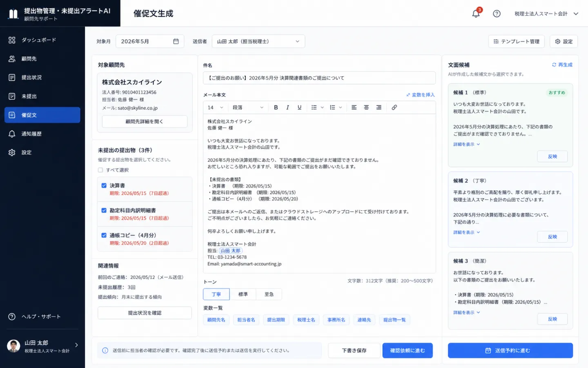Click 山田 太郎 profile avatar in sidebar
The width and height of the screenshot is (588, 368).
tap(13, 346)
